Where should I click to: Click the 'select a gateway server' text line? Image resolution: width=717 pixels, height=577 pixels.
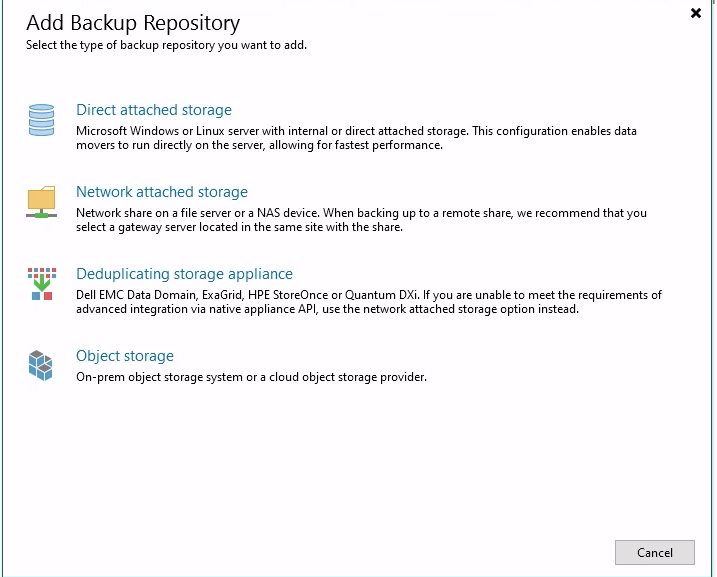click(x=239, y=227)
